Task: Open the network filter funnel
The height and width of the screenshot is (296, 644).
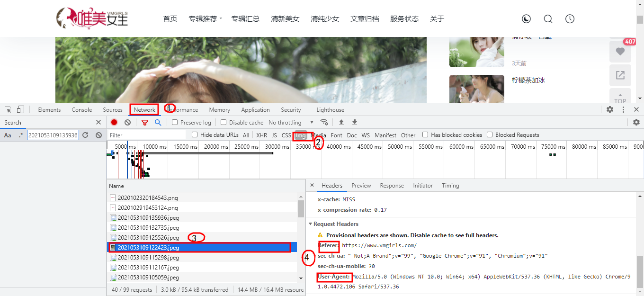Action: [145, 122]
